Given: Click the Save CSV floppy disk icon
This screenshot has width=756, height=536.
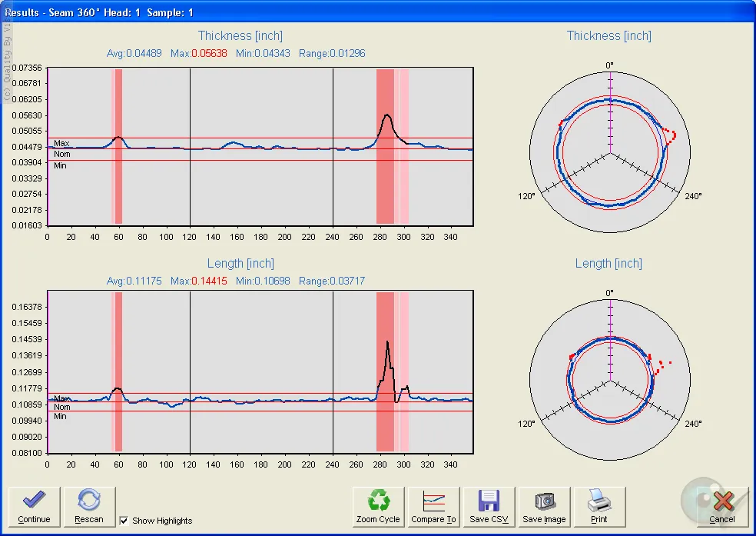Looking at the screenshot, I should point(489,501).
